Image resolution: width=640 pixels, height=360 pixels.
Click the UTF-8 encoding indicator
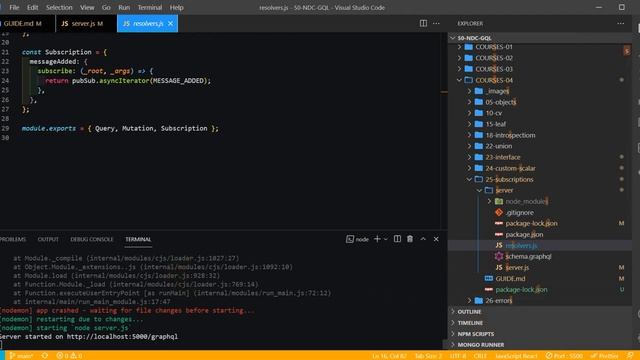[x=458, y=356]
